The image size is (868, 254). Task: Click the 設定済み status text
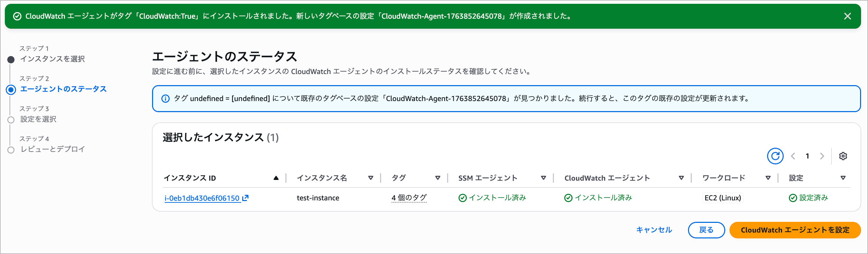click(x=814, y=198)
